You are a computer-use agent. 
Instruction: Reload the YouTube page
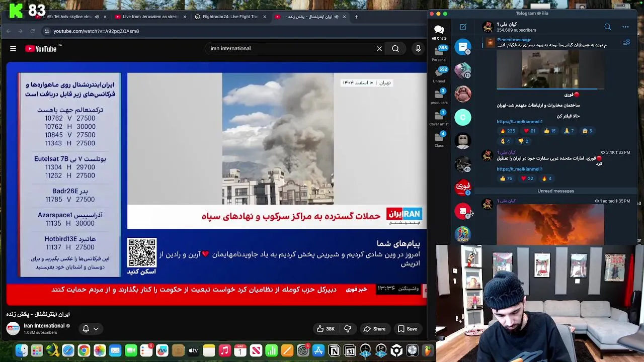tap(33, 31)
